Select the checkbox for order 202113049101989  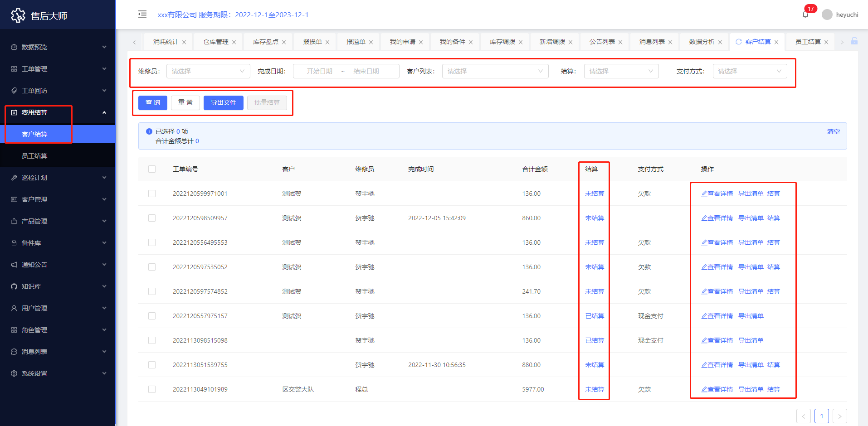tap(152, 389)
